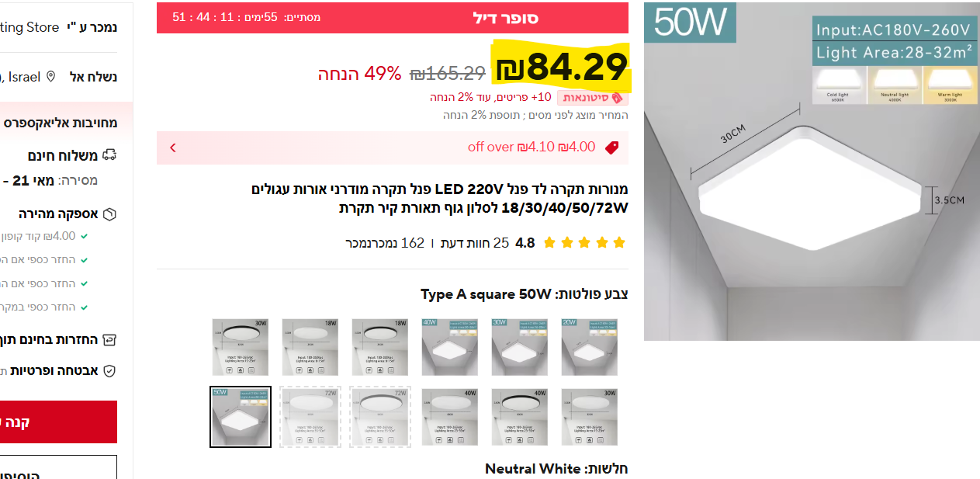Click the five-star rating icons

(x=584, y=243)
